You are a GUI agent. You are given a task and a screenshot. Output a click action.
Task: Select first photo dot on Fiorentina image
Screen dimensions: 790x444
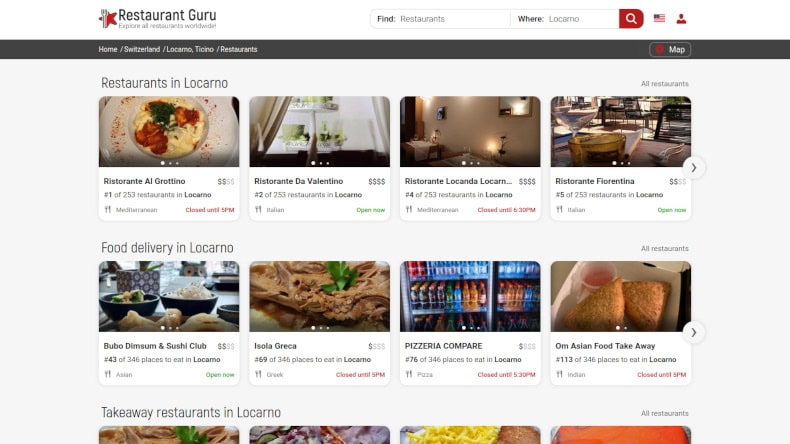tap(614, 163)
